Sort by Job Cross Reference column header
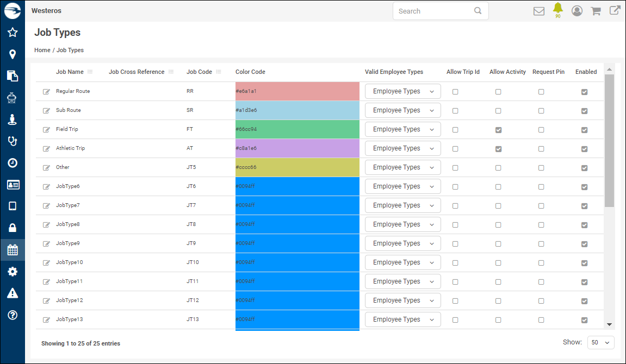 point(137,72)
